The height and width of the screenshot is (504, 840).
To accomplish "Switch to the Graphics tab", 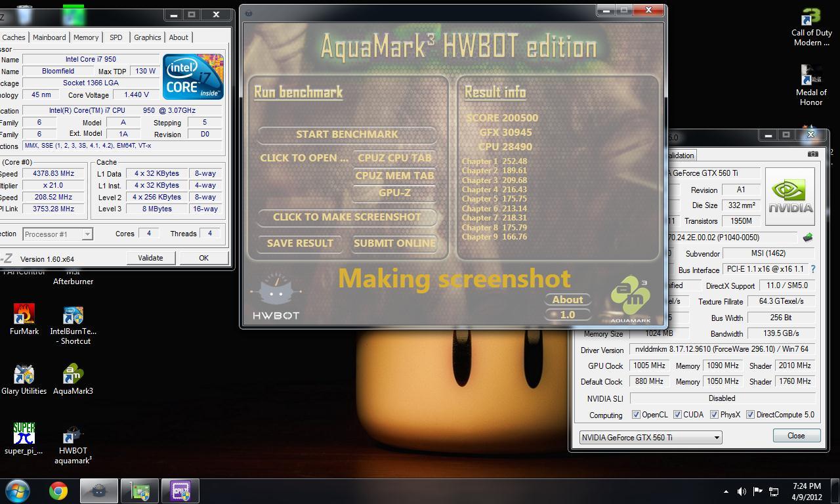I will coord(148,37).
